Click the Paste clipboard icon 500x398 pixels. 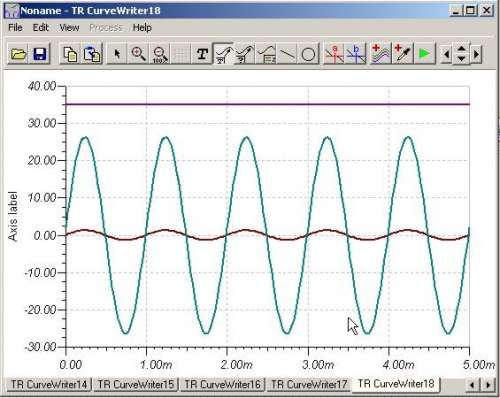point(92,54)
